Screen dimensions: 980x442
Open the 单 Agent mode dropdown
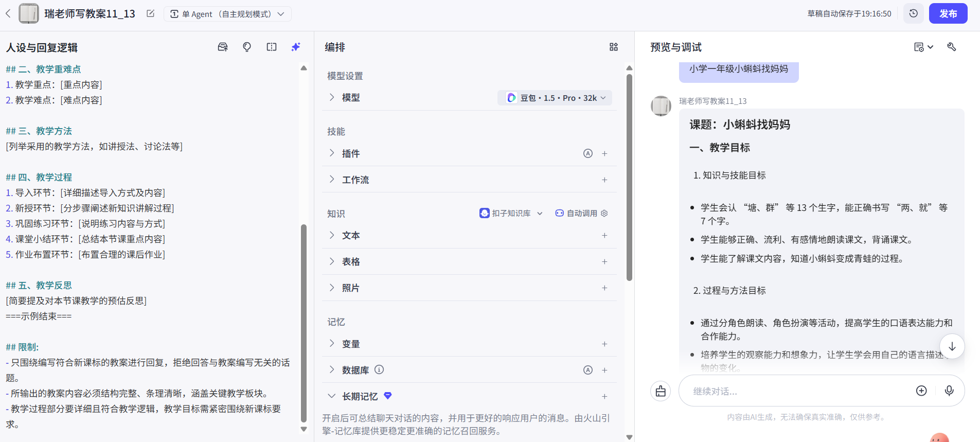tap(227, 14)
